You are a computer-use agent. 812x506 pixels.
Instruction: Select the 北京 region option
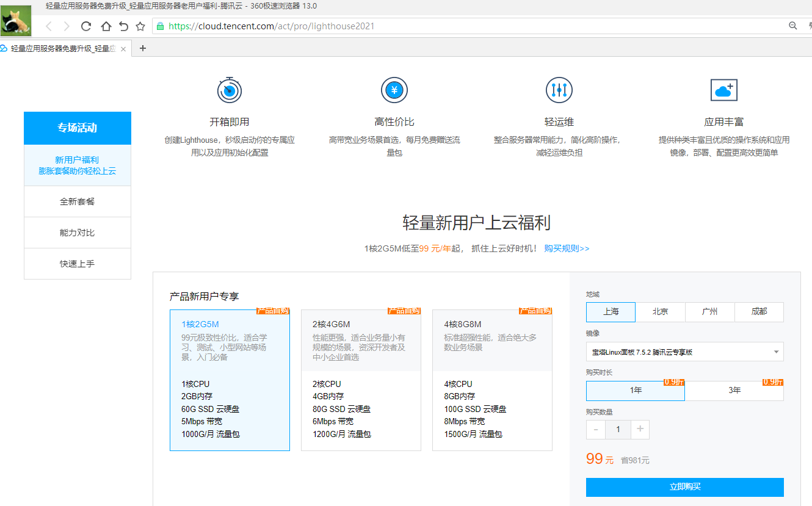coord(660,311)
